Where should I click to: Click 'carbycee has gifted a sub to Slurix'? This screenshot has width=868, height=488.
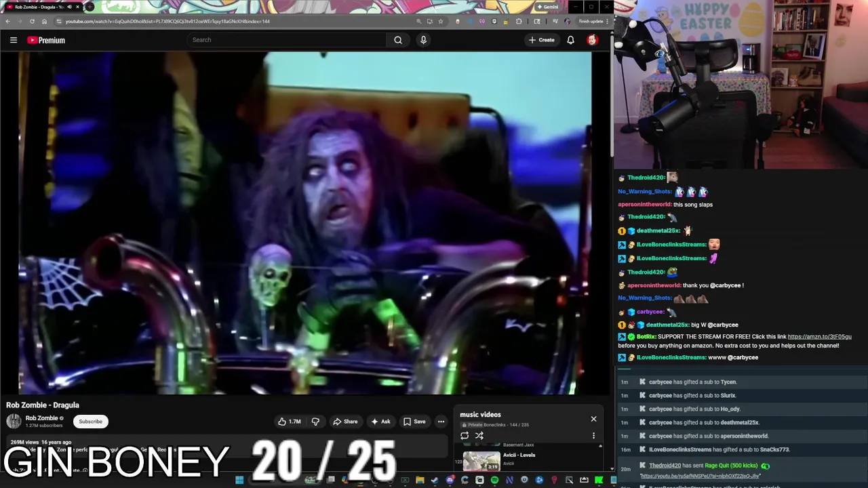point(692,396)
